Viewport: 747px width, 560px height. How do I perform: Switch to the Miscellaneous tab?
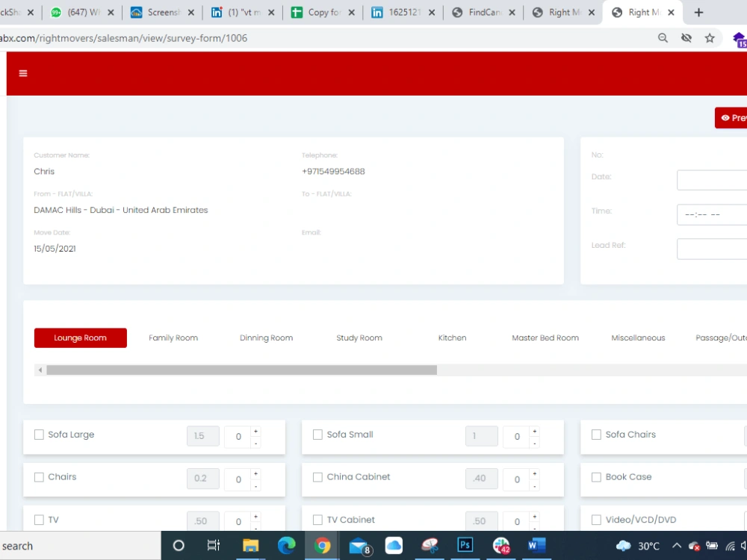pos(638,337)
